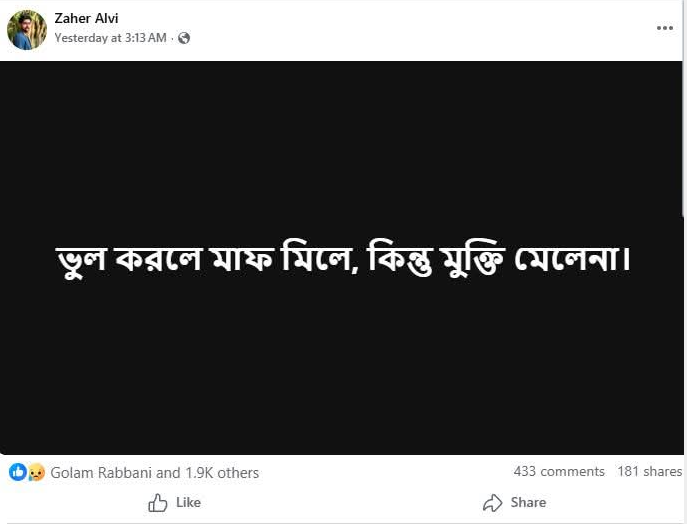Click Zaher Alvi's profile picture
Viewport: 687px width, 524px height.
27,30
